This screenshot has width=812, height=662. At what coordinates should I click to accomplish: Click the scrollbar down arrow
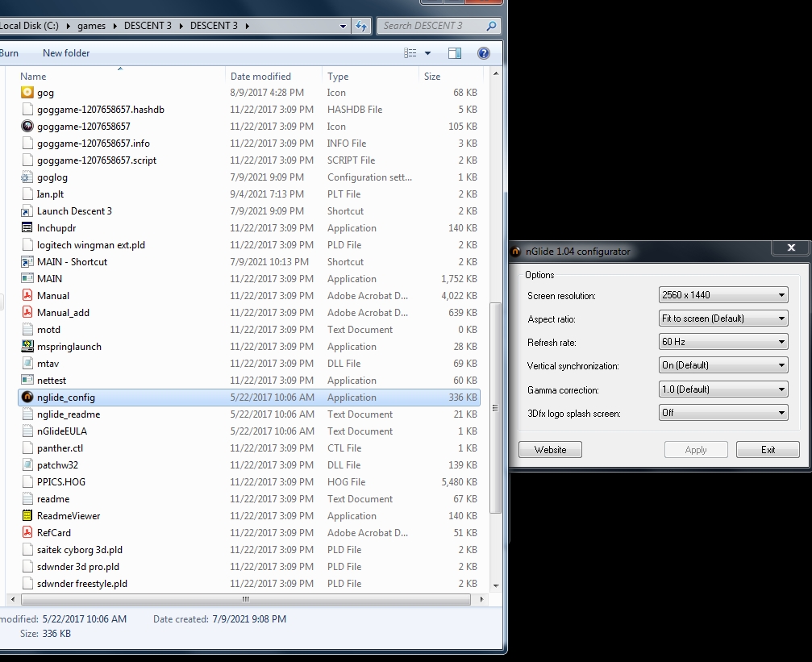coord(496,586)
